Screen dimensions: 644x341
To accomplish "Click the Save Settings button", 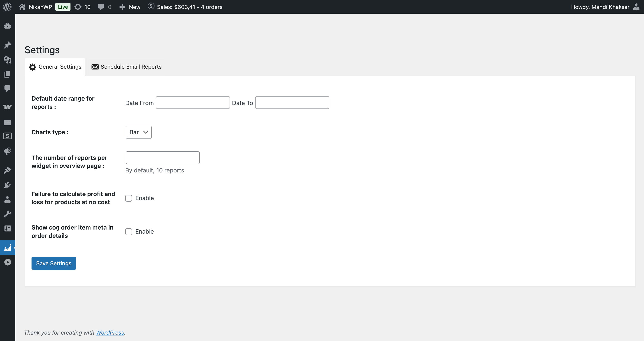I will coord(54,263).
